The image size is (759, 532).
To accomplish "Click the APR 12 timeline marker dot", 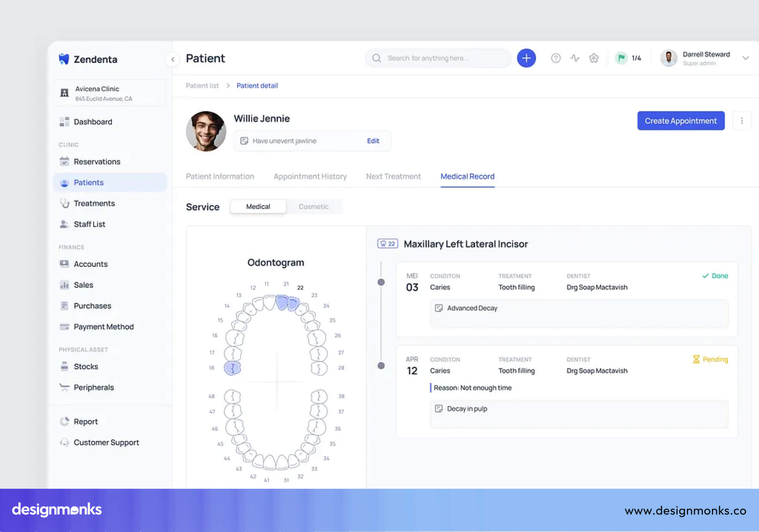I will (381, 366).
